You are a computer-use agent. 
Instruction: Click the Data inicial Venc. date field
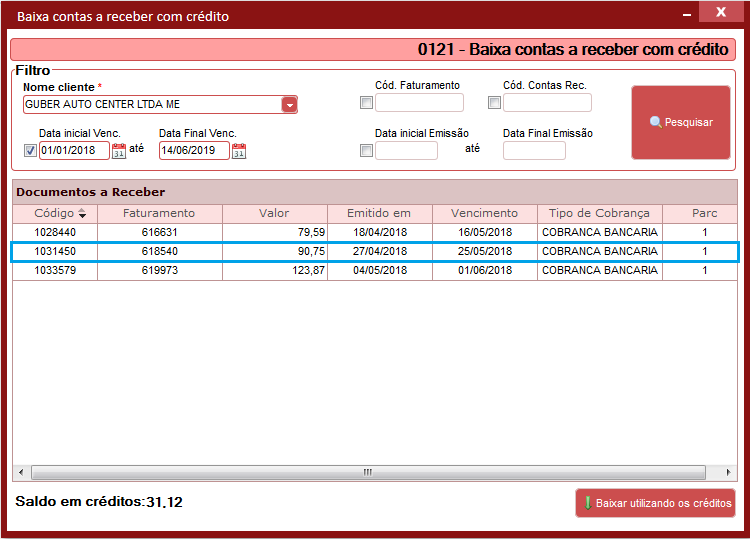pyautogui.click(x=74, y=151)
